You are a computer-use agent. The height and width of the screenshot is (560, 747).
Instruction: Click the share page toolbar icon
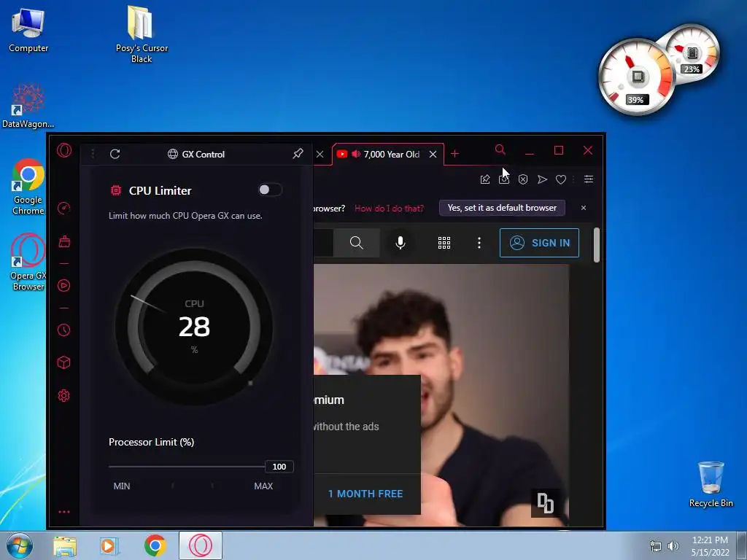tap(485, 179)
